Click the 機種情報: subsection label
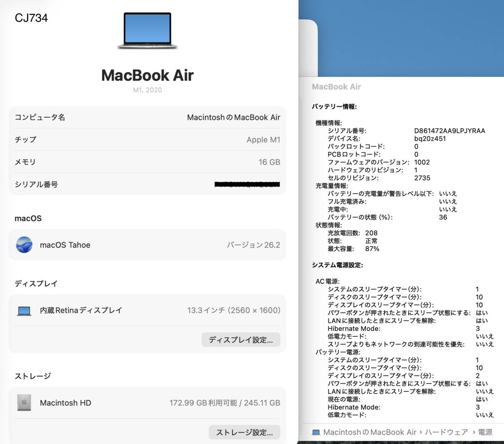The width and height of the screenshot is (504, 444). pyautogui.click(x=329, y=123)
